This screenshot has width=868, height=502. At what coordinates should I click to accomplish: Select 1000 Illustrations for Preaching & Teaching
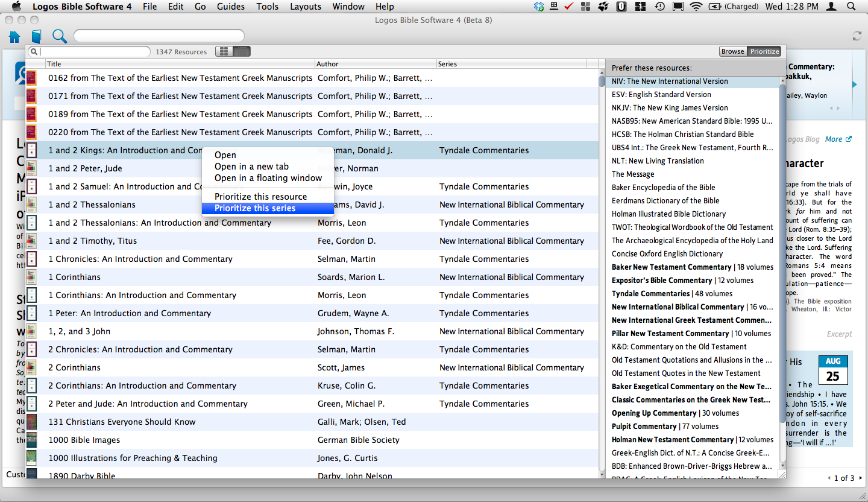point(312,458)
